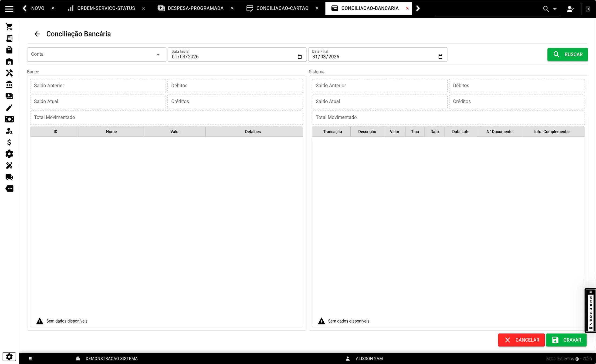Image resolution: width=596 pixels, height=364 pixels.
Task: Open the Data Final calendar picker
Action: (x=440, y=57)
